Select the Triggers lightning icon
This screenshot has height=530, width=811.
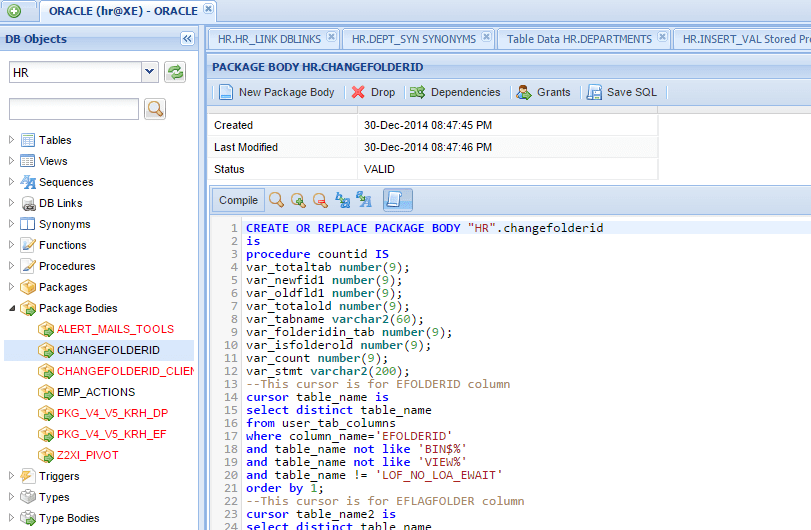(x=28, y=476)
